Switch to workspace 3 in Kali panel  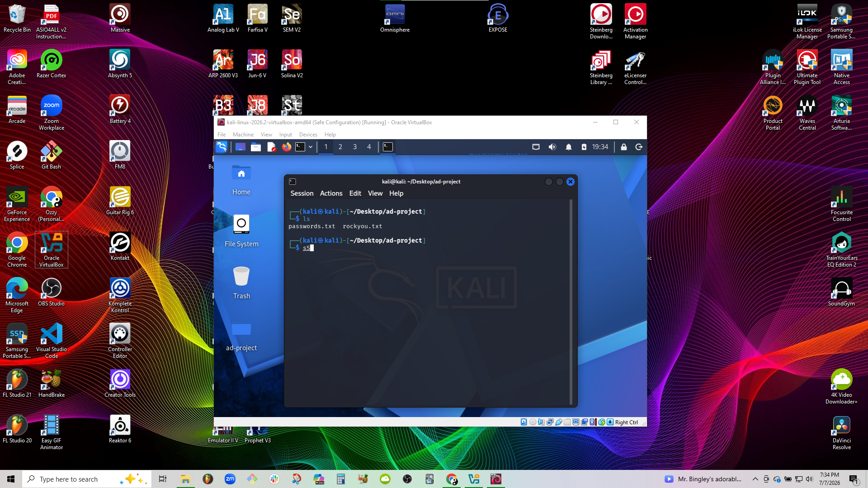tap(355, 147)
